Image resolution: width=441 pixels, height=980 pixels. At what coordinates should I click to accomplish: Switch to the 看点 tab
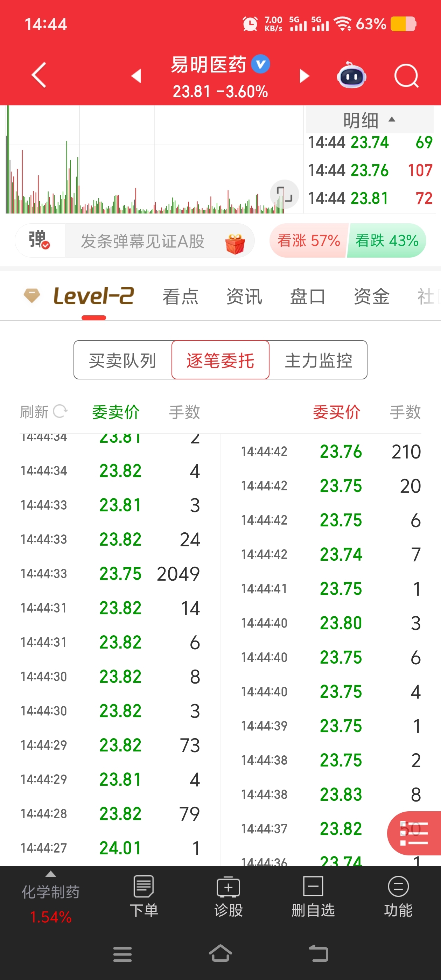point(181,296)
